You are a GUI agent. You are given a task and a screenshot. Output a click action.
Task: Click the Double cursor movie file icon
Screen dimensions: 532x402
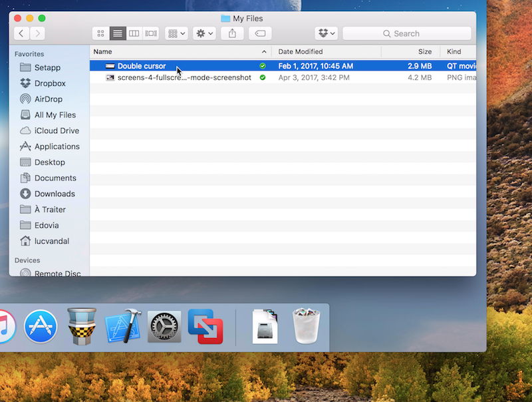(110, 66)
